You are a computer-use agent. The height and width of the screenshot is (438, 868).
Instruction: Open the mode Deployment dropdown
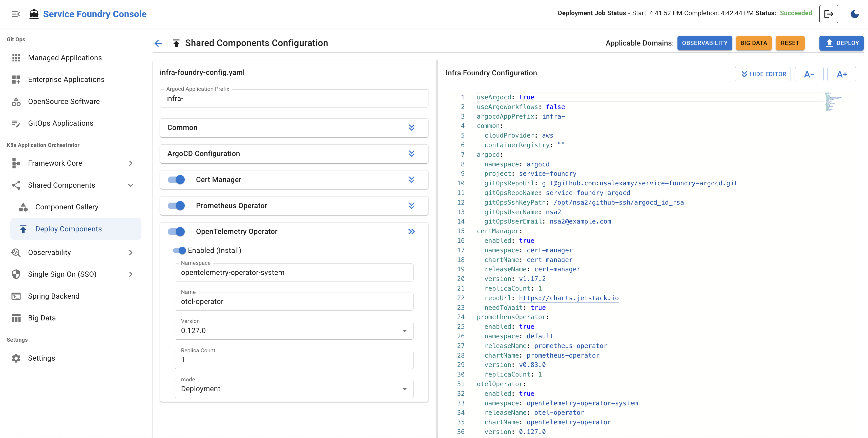[294, 389]
